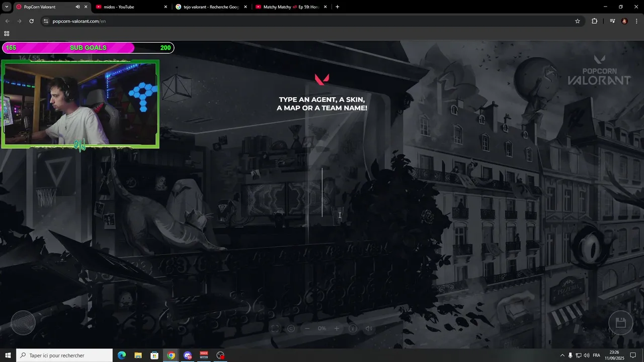Mute the PopCorn Valorant tab audio icon

[x=77, y=7]
